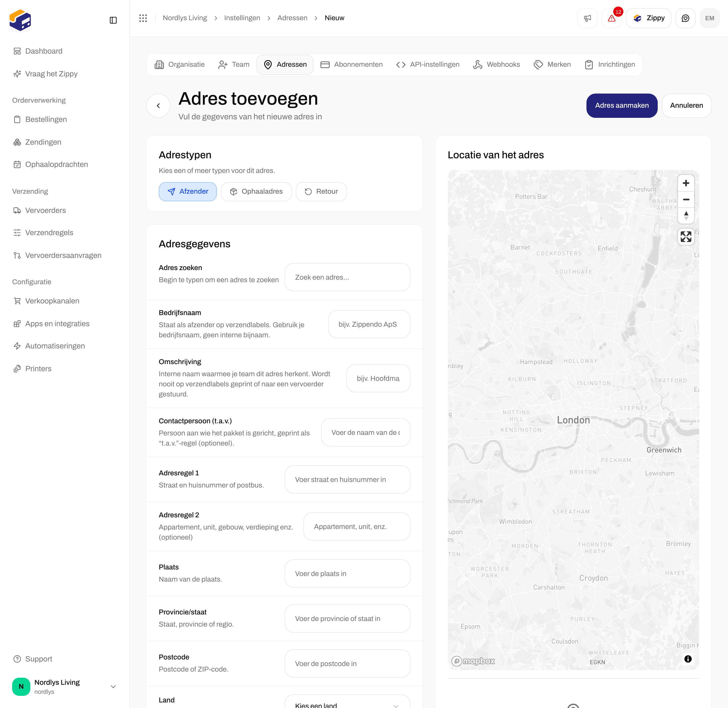Focus the Bedrijfsnaam input field
The width and height of the screenshot is (728, 708).
click(x=369, y=324)
